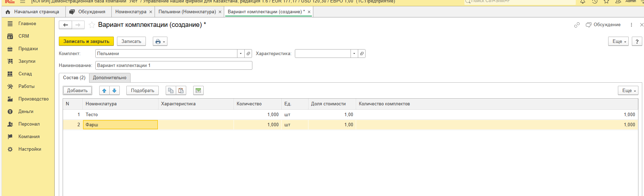The width and height of the screenshot is (644, 196).
Task: Open the Еще menu above the table
Action: 628,91
